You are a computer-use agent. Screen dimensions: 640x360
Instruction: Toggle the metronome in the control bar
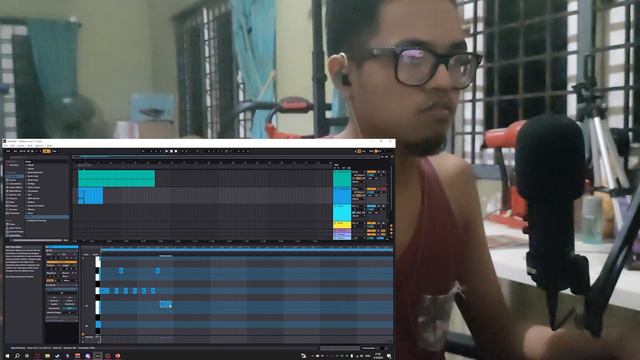(x=47, y=151)
